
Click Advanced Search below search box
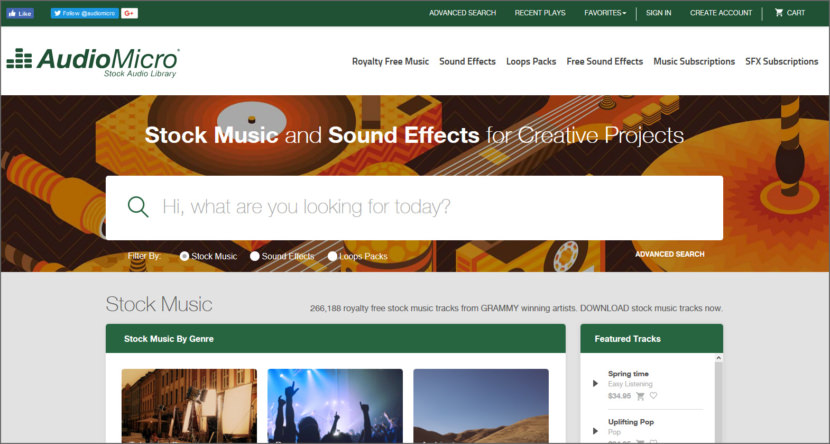point(670,254)
